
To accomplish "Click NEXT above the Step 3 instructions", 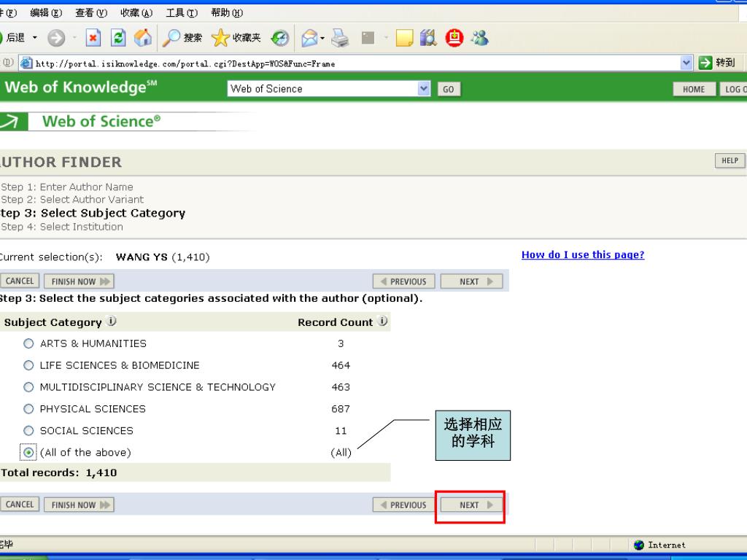I will pos(472,281).
